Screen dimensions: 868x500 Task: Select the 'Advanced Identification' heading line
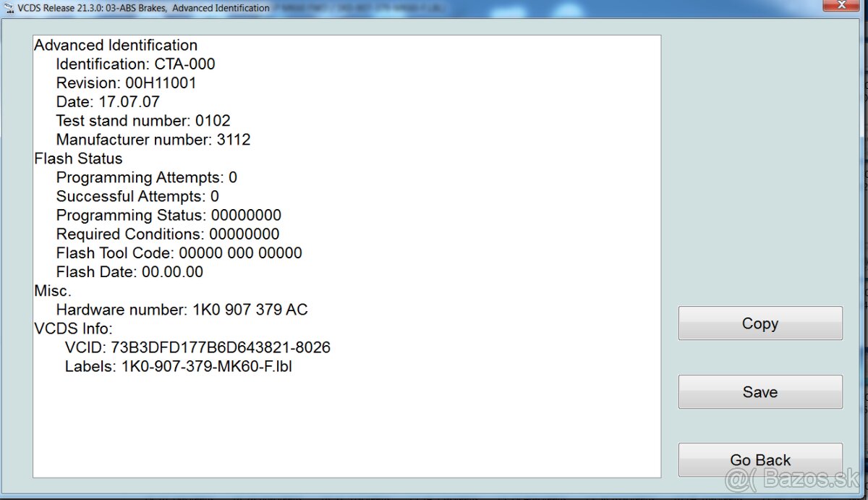click(116, 45)
